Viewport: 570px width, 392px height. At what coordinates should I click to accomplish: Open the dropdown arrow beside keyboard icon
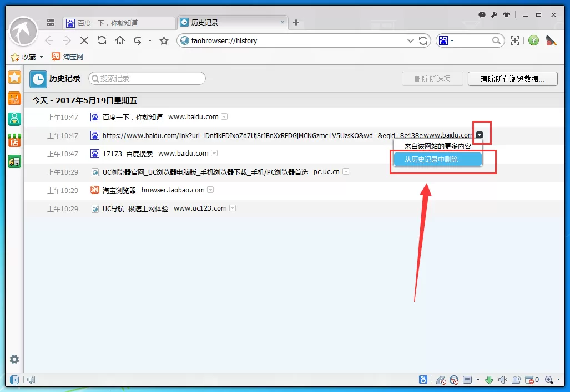(x=478, y=380)
